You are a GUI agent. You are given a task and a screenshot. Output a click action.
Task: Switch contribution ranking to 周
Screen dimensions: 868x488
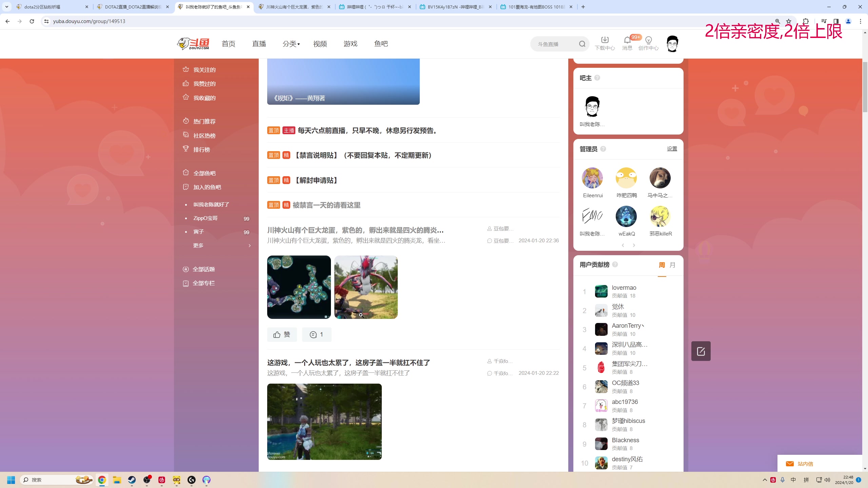coord(662,265)
